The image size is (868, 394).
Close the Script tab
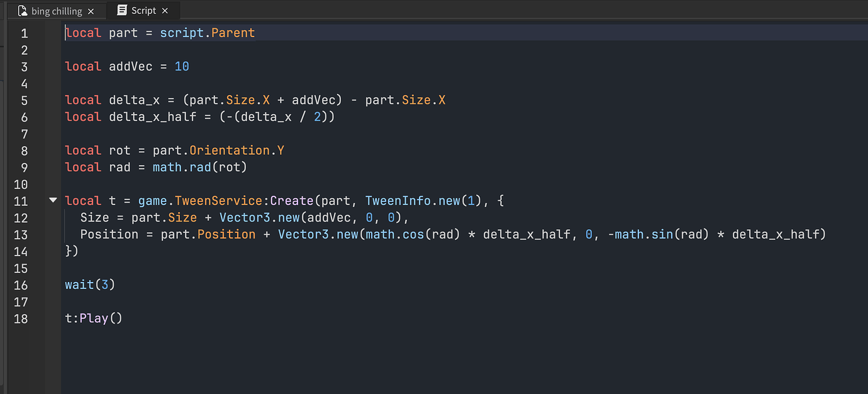pyautogui.click(x=165, y=11)
